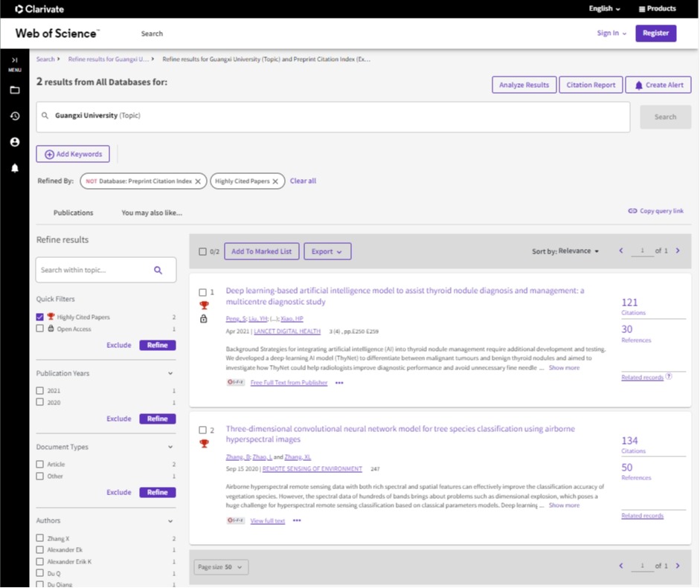Check the Open Access quick filter
700x588 pixels.
tap(40, 329)
